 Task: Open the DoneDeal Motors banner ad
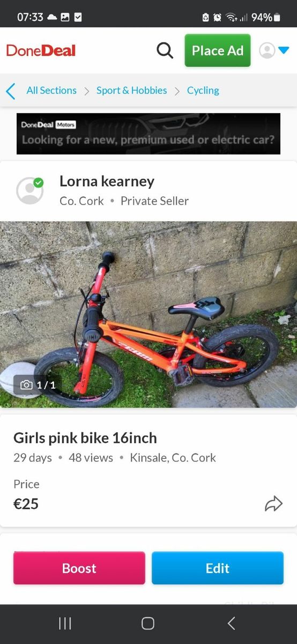[x=148, y=134]
